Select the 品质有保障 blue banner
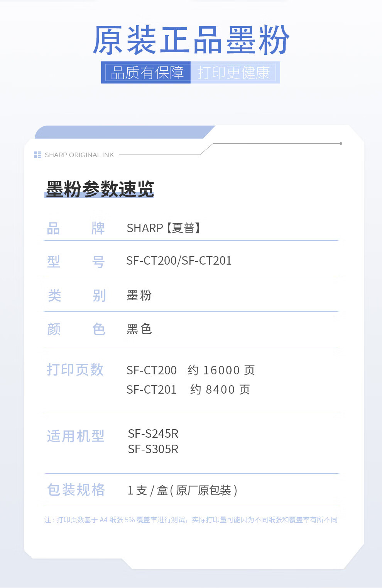The height and width of the screenshot is (588, 382). (147, 73)
